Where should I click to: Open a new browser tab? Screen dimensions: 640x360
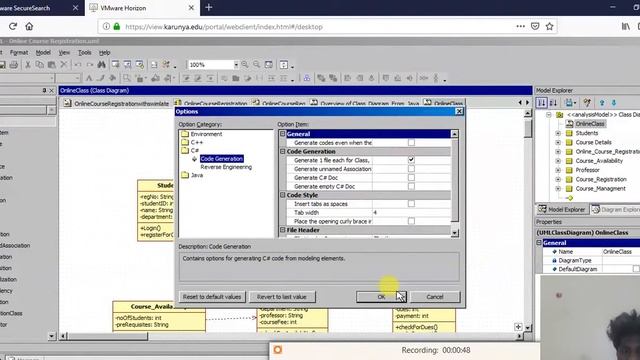pos(209,7)
